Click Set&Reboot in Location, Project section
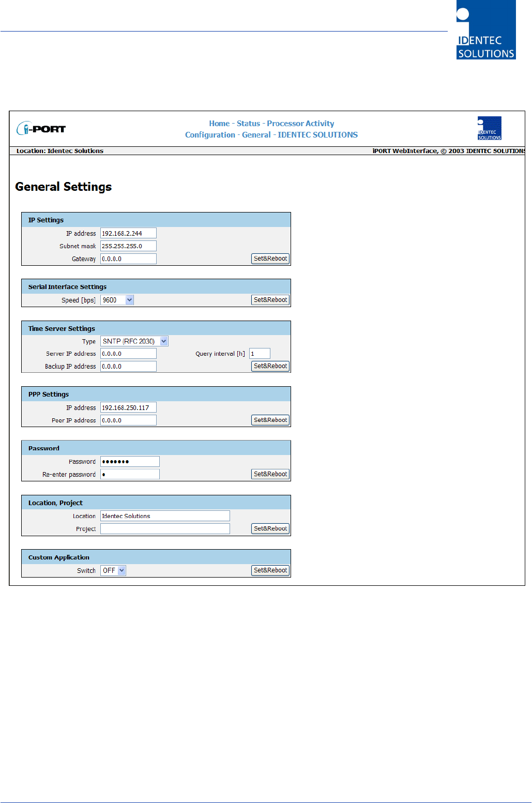 [270, 528]
